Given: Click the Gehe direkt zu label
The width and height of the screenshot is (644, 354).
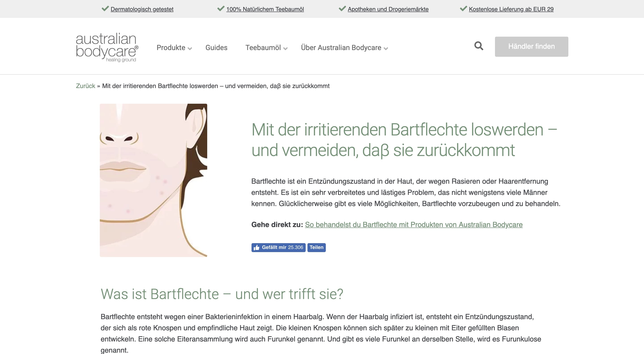Looking at the screenshot, I should 277,224.
